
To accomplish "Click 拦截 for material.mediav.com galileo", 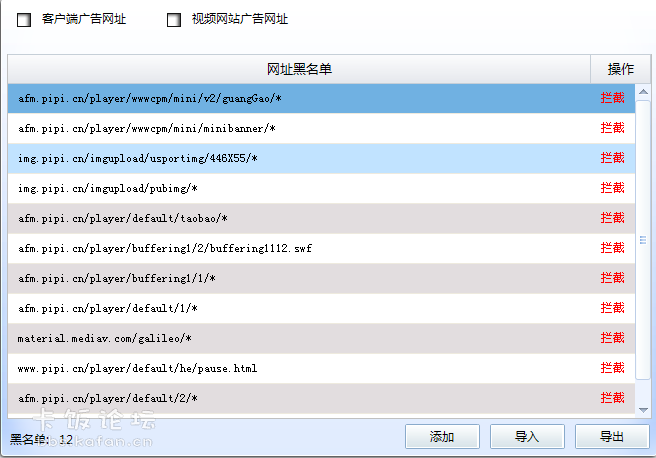I will pyautogui.click(x=612, y=338).
